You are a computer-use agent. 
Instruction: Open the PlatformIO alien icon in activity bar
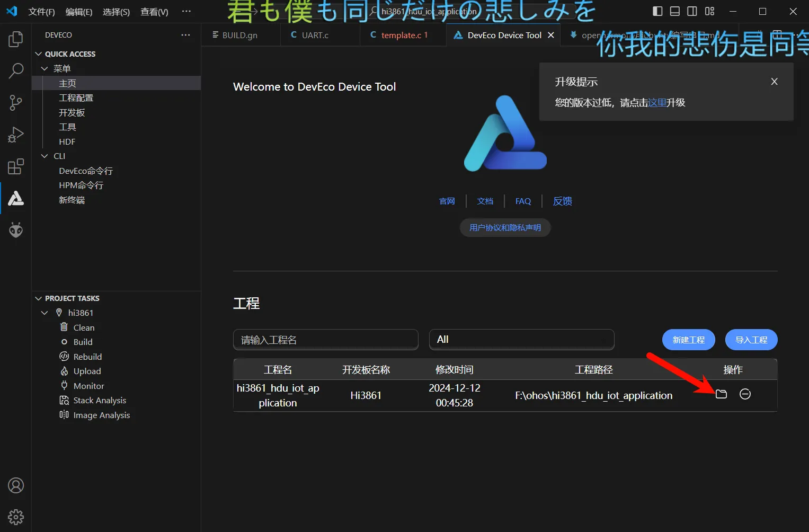pyautogui.click(x=16, y=230)
